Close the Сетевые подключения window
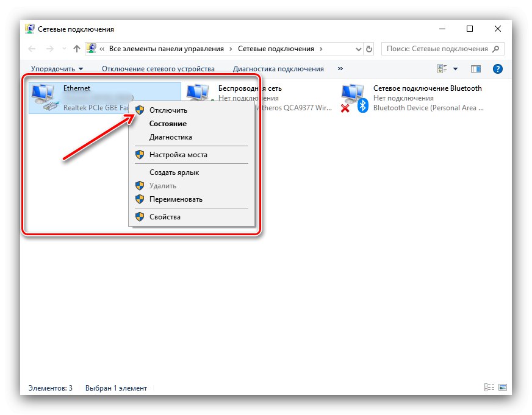 (x=497, y=29)
